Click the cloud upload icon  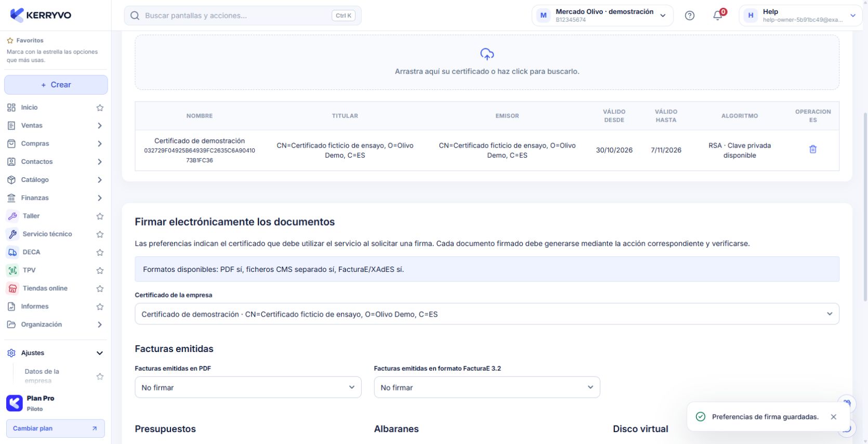click(487, 54)
